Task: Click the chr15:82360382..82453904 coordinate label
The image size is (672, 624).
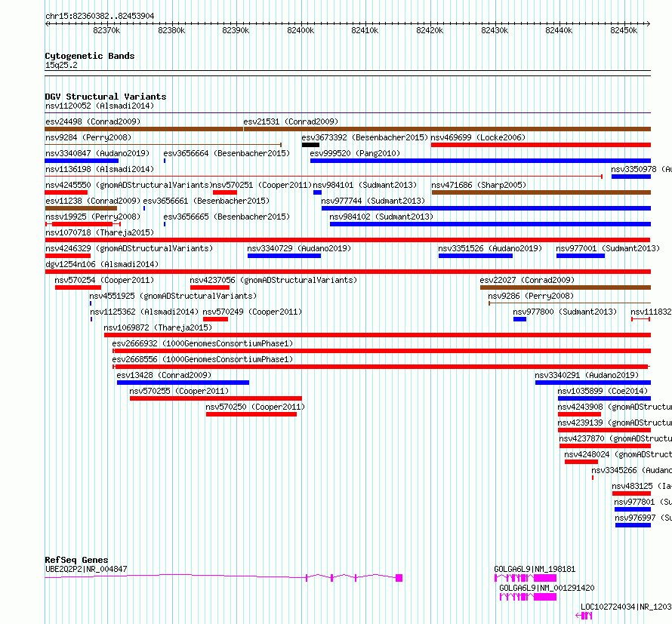Action: [x=100, y=16]
